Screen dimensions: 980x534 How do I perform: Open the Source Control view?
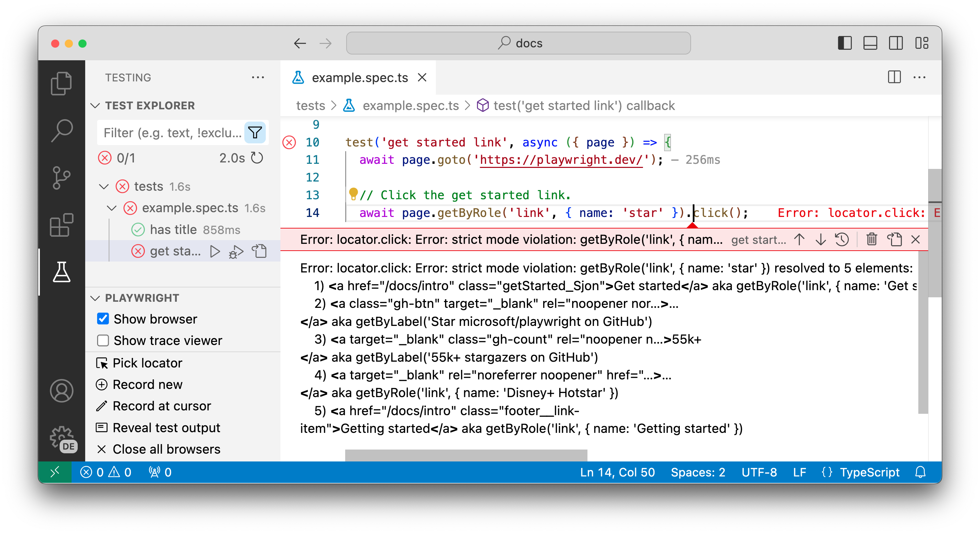coord(61,178)
